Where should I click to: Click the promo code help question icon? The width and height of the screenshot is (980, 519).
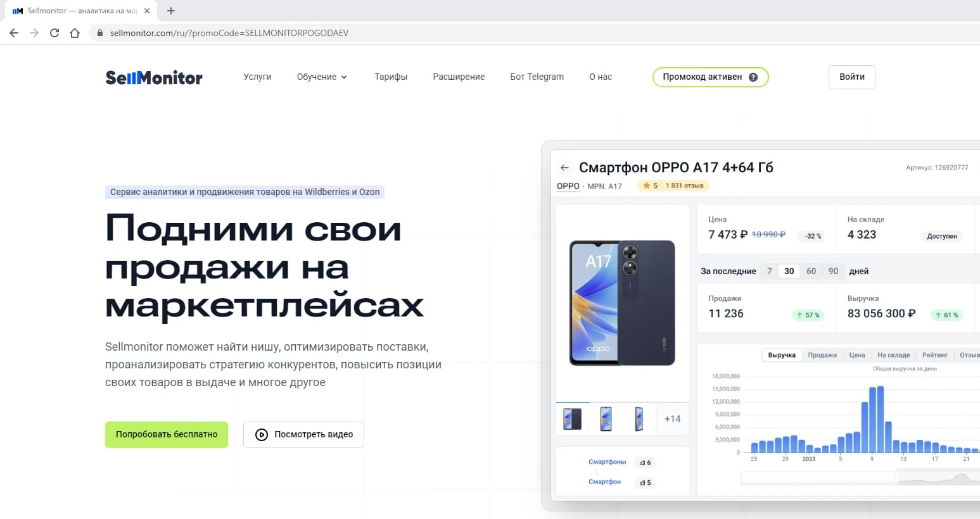(753, 77)
